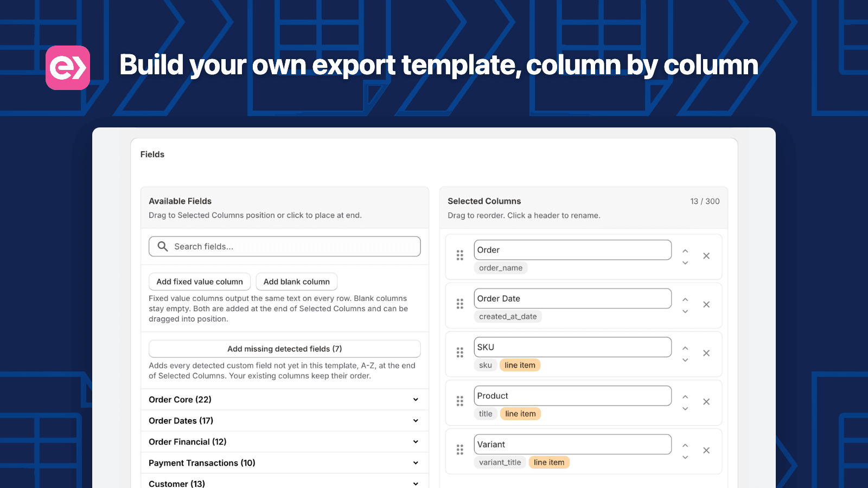Click the variant_title field tag
The image size is (868, 488).
tap(500, 463)
